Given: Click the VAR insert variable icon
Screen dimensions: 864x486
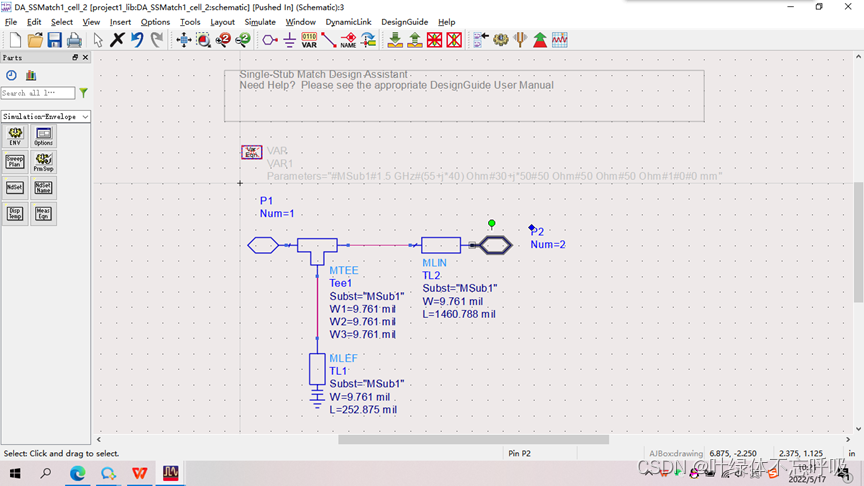Looking at the screenshot, I should click(309, 40).
